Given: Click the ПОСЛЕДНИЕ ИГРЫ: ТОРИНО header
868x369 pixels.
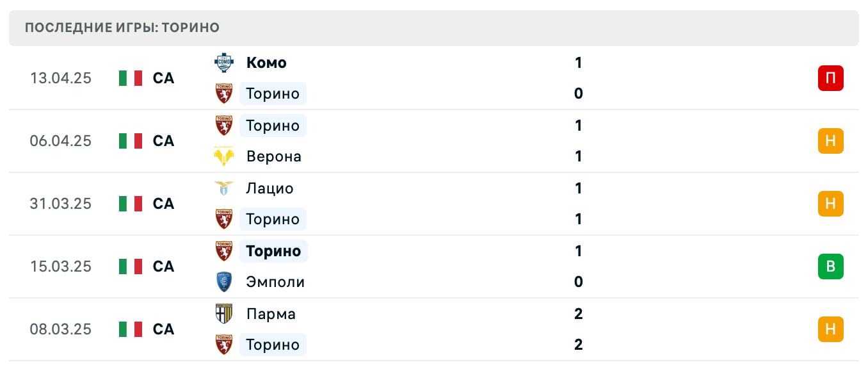Looking at the screenshot, I should pyautogui.click(x=121, y=28).
